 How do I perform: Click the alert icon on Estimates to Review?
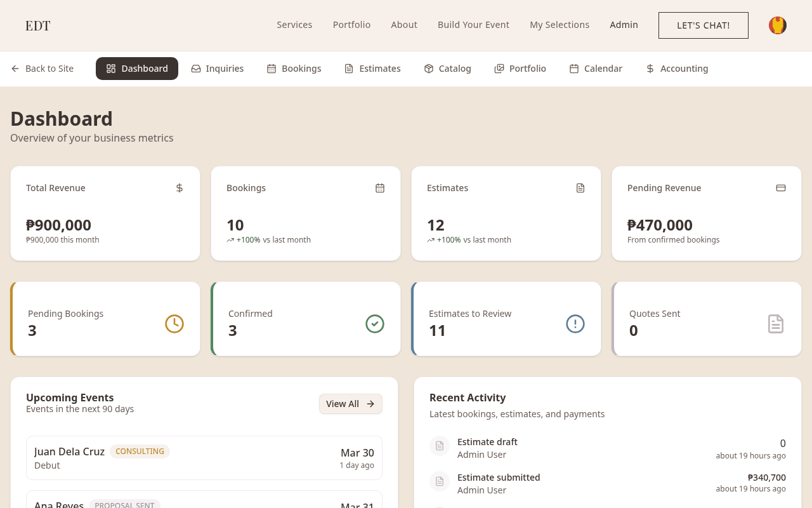(x=575, y=324)
